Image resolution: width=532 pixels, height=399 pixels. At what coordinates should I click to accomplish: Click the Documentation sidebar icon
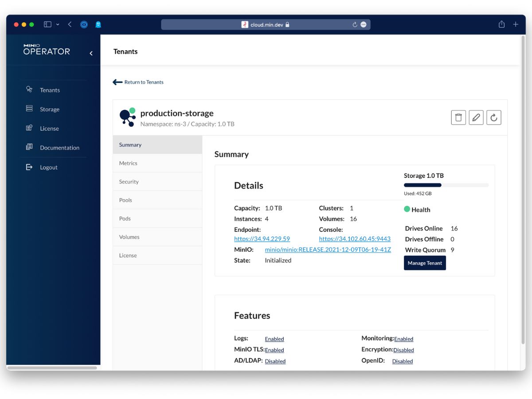pos(29,147)
